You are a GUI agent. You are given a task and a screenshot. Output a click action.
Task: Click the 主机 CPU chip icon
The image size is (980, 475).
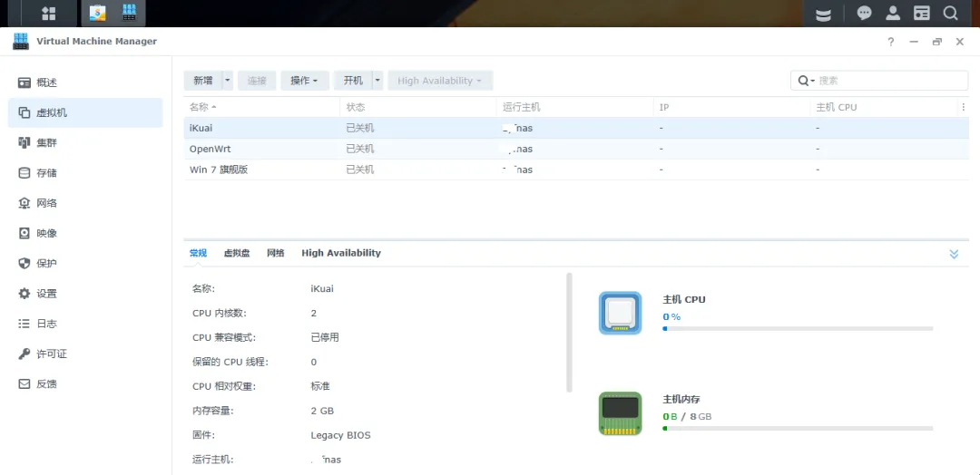620,313
